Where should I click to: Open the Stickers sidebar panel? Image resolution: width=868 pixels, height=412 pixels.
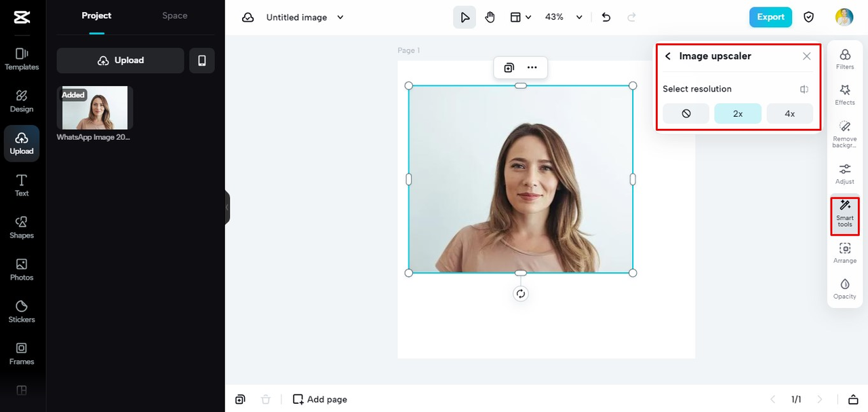(22, 312)
